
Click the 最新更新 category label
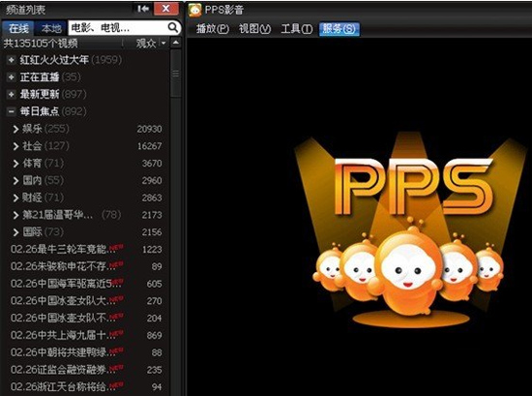click(40, 94)
